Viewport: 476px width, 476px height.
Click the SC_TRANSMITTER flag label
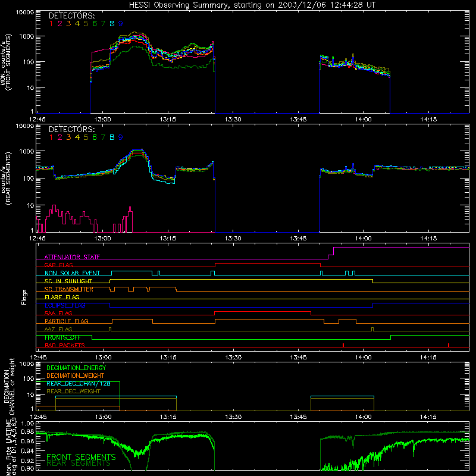coord(69,289)
